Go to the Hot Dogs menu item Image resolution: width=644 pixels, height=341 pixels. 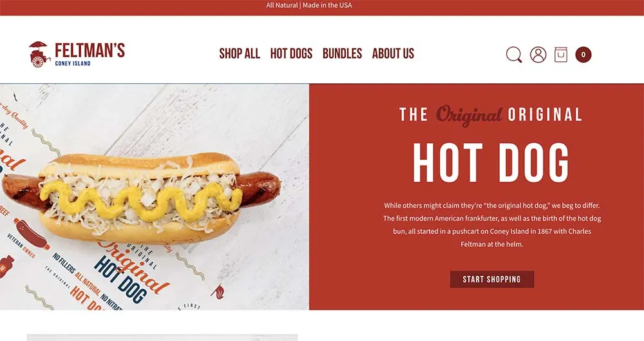(x=291, y=54)
